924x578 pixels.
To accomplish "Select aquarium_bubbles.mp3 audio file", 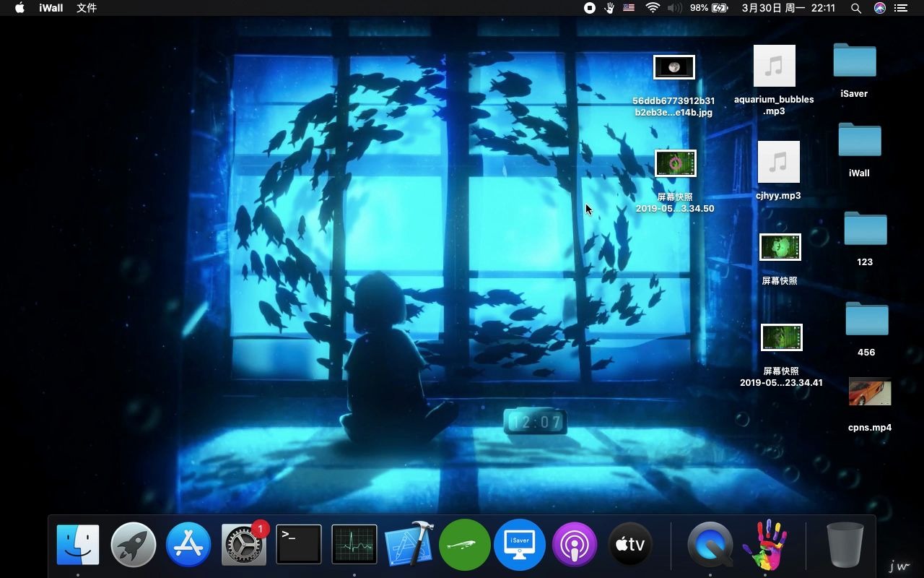I will 775,66.
